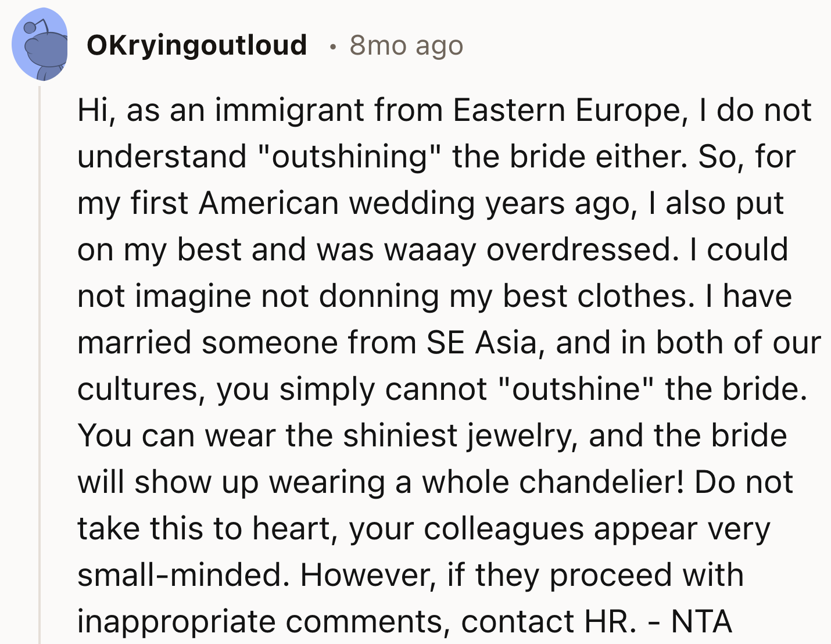This screenshot has height=644, width=831.
Task: Click the word 'American' in the comment
Action: tap(268, 203)
